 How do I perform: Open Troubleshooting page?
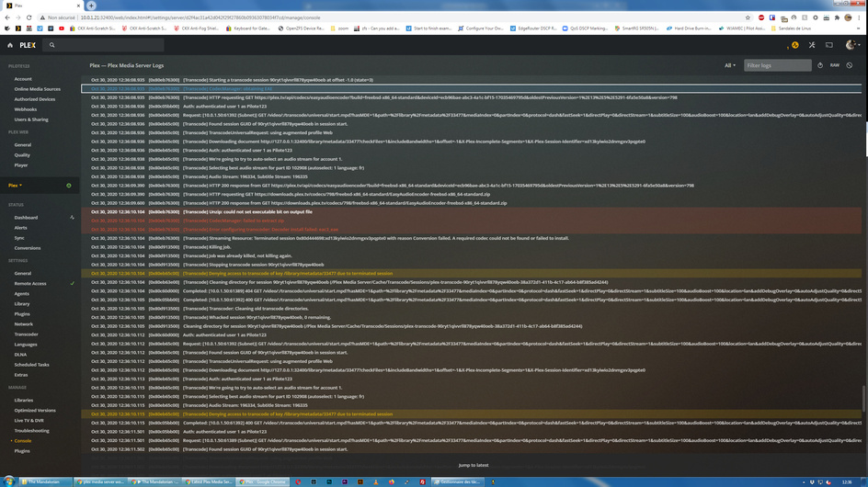32,431
